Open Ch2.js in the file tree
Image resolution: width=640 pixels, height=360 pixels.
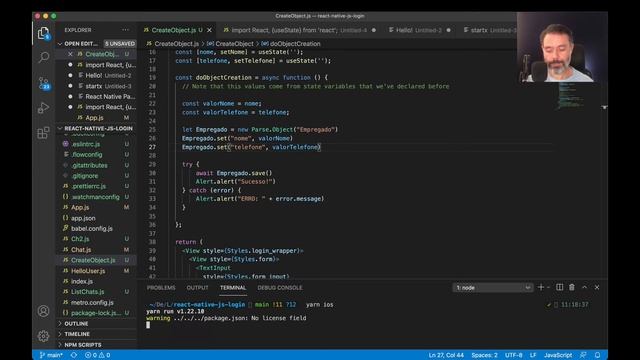click(96, 239)
